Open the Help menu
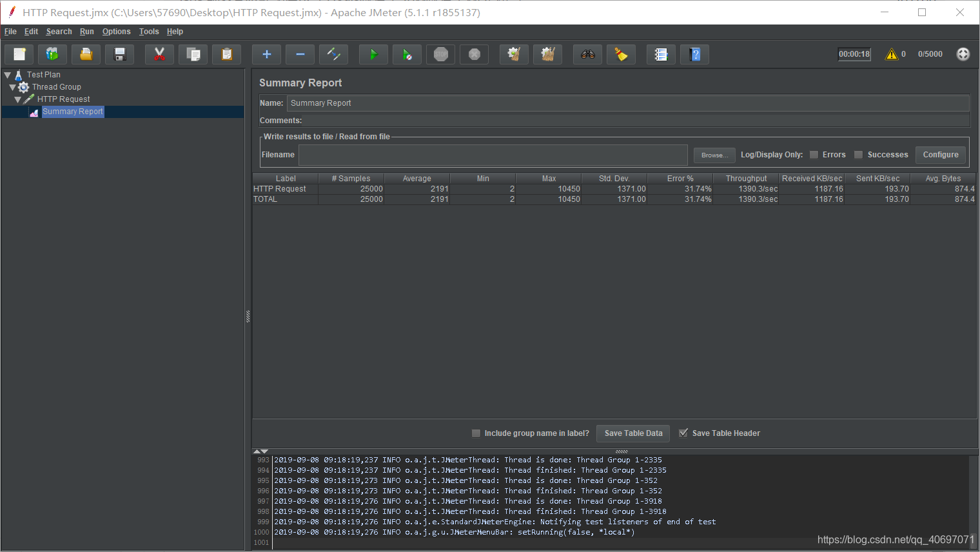The width and height of the screenshot is (980, 552). coord(175,32)
